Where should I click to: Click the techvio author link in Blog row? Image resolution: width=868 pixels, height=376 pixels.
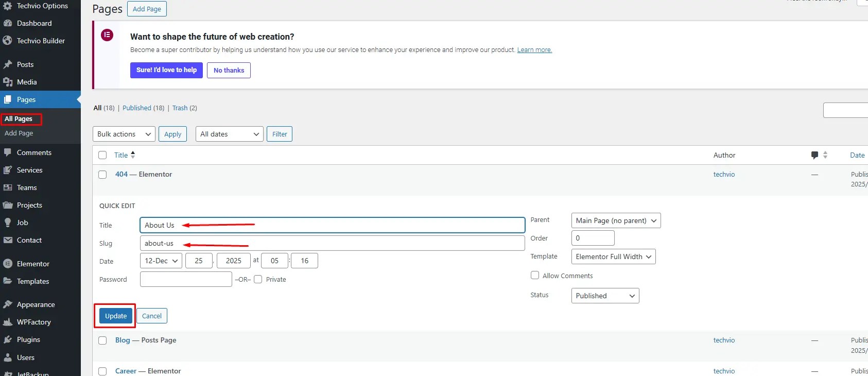(x=724, y=340)
